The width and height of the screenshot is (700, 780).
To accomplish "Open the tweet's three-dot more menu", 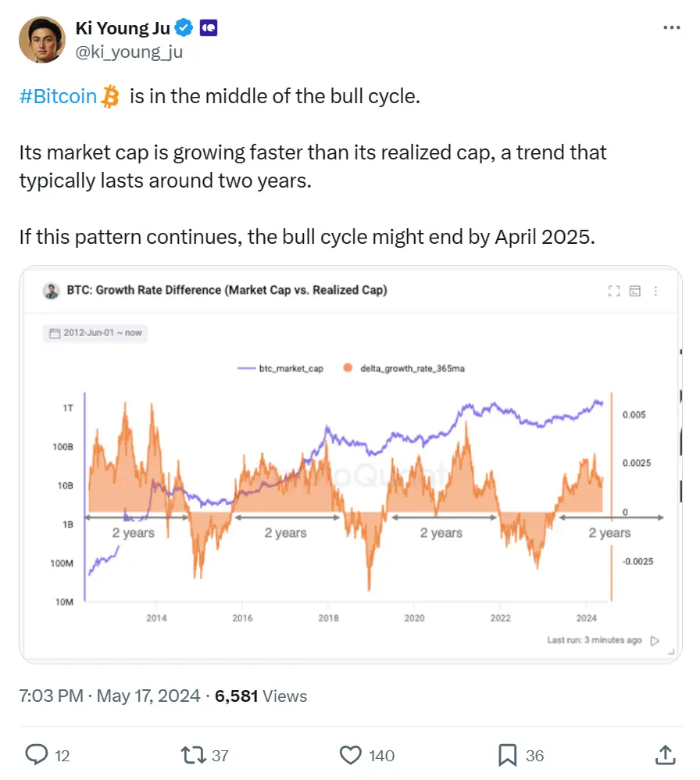I will (670, 27).
